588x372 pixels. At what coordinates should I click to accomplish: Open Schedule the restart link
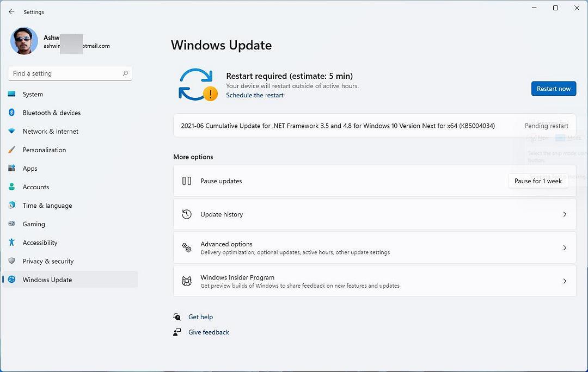click(x=255, y=95)
